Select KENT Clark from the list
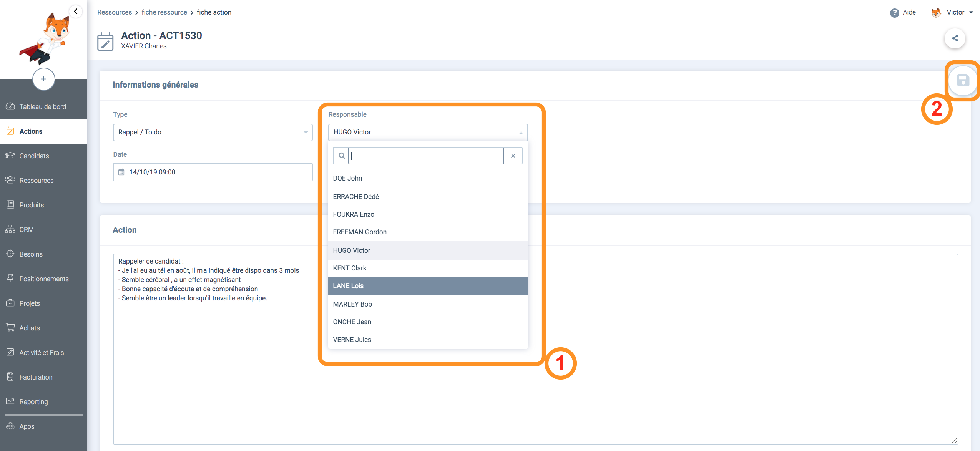This screenshot has width=980, height=451. click(x=428, y=268)
